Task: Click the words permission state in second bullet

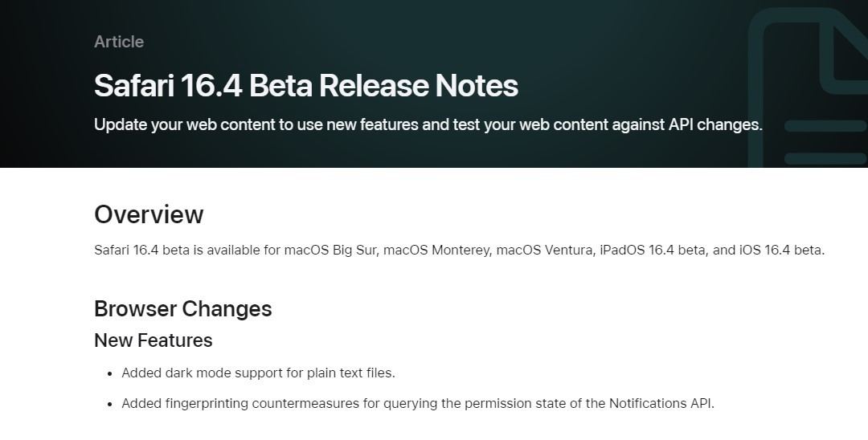Action: coord(515,404)
